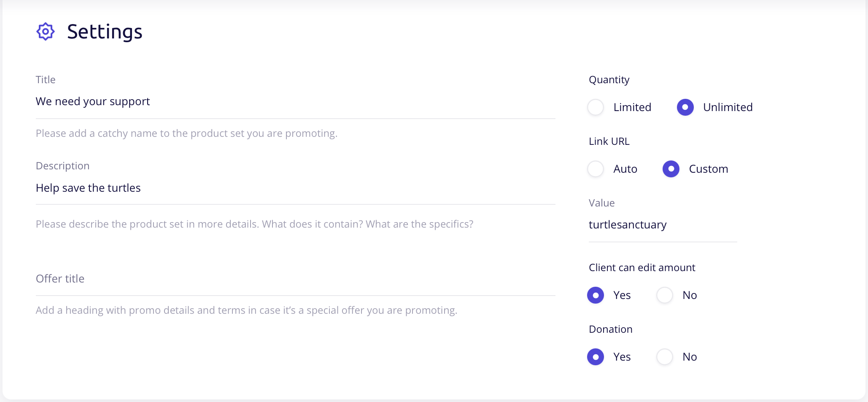868x402 pixels.
Task: Click the 'Add a heading with promo details' hint
Action: pos(246,310)
